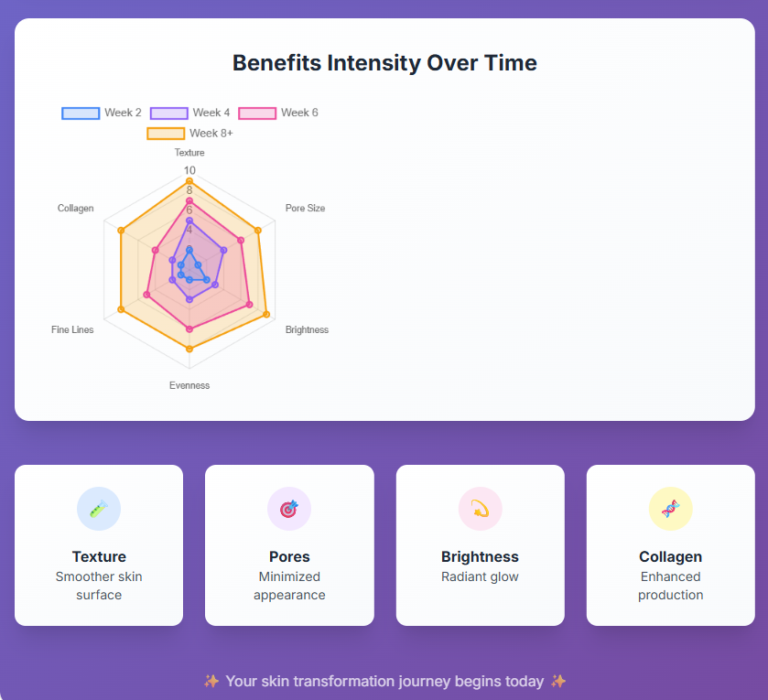
Task: Select the Brightness card title
Action: point(480,556)
